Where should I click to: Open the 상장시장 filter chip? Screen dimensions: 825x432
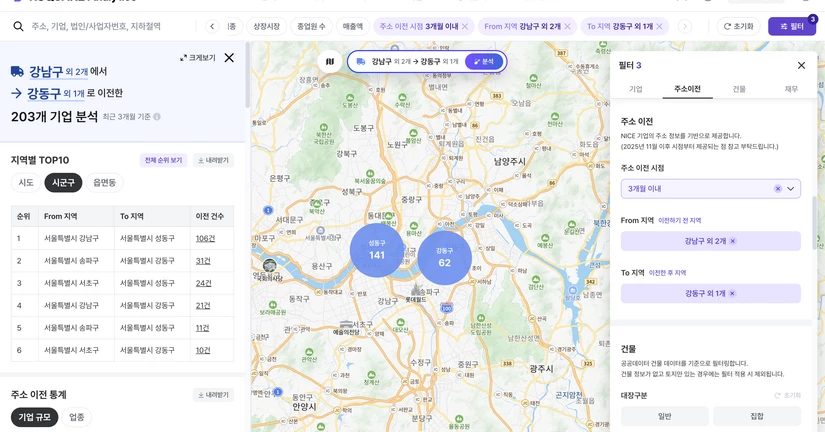(x=267, y=26)
